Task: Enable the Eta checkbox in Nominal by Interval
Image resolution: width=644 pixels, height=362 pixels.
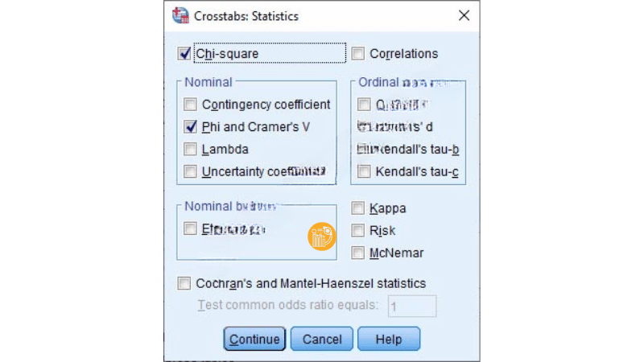Action: 190,228
